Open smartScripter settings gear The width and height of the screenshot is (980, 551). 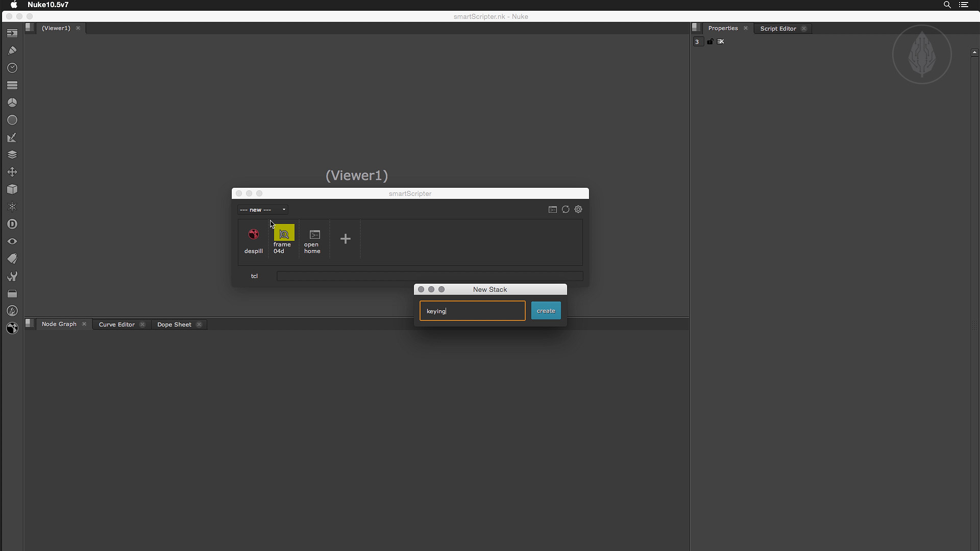tap(578, 209)
